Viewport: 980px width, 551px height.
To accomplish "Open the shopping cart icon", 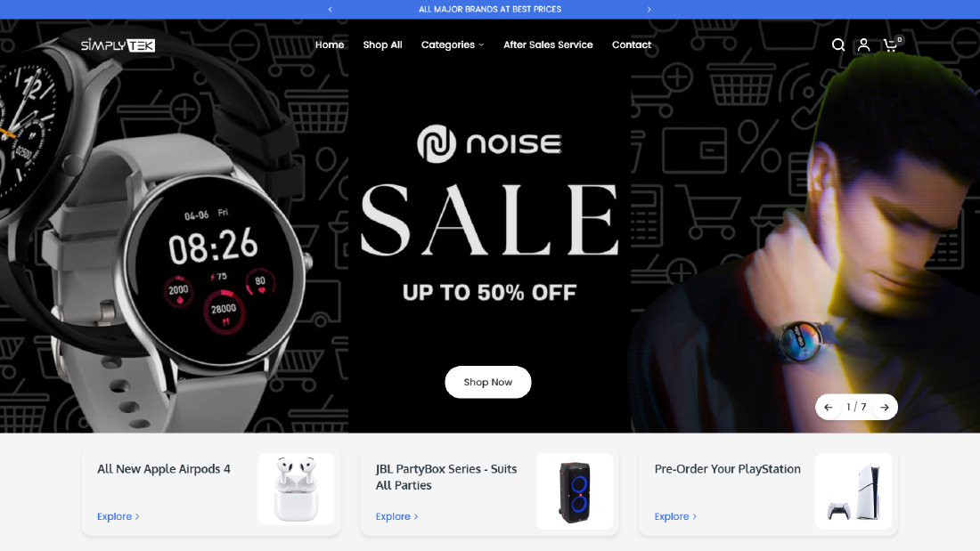I will pos(891,45).
